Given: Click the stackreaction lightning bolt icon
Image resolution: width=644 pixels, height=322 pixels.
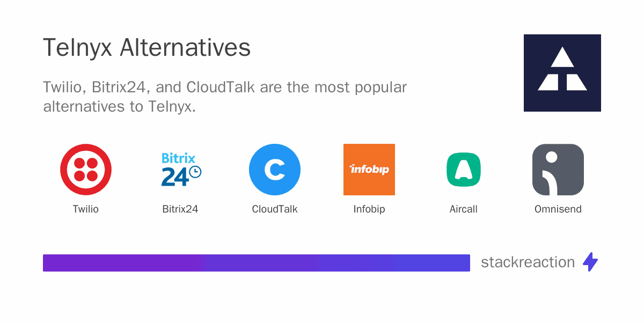Looking at the screenshot, I should pyautogui.click(x=590, y=262).
